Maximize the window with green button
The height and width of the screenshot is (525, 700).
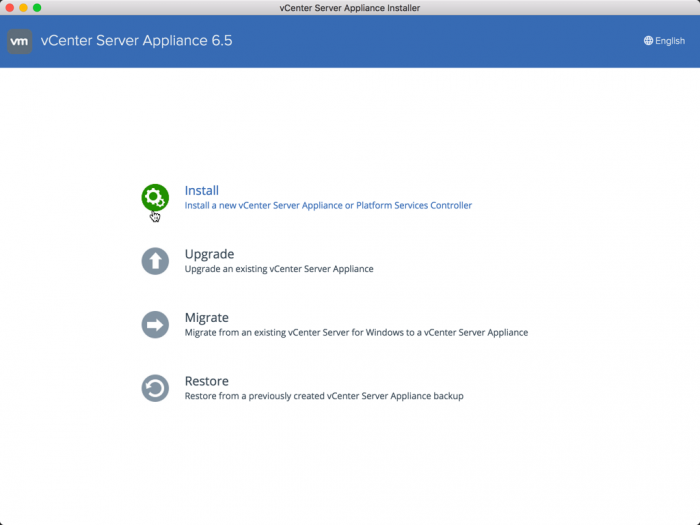(x=37, y=8)
